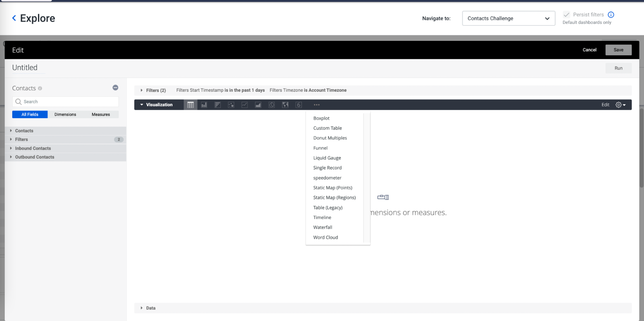The height and width of the screenshot is (321, 644).
Task: Click the info icon next to Contacts
Action: click(40, 88)
